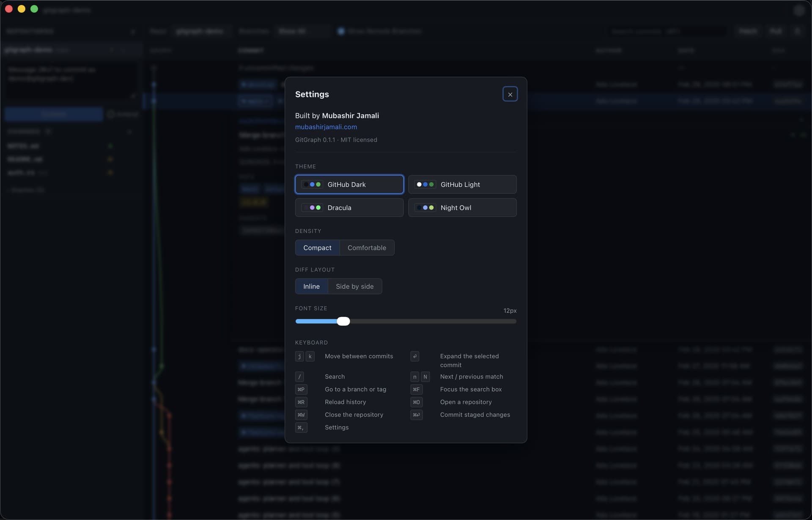Viewport: 812px width, 520px height.
Task: Click the ⌘P shortcut key
Action: pyautogui.click(x=301, y=390)
